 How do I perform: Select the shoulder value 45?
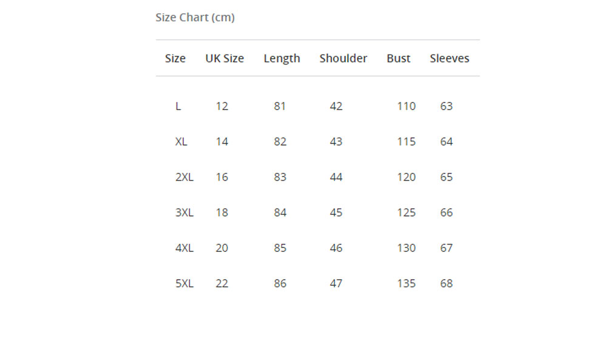pyautogui.click(x=336, y=212)
